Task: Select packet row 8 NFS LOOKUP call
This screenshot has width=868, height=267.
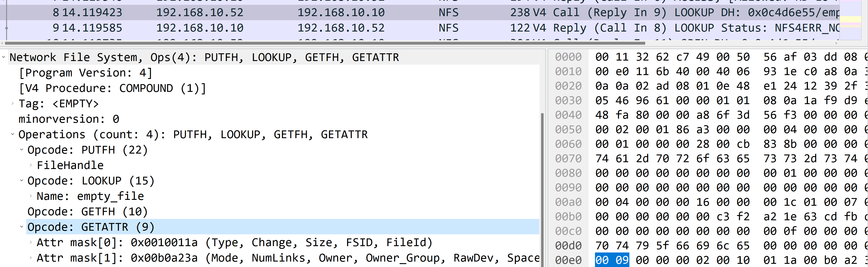Action: pyautogui.click(x=434, y=10)
